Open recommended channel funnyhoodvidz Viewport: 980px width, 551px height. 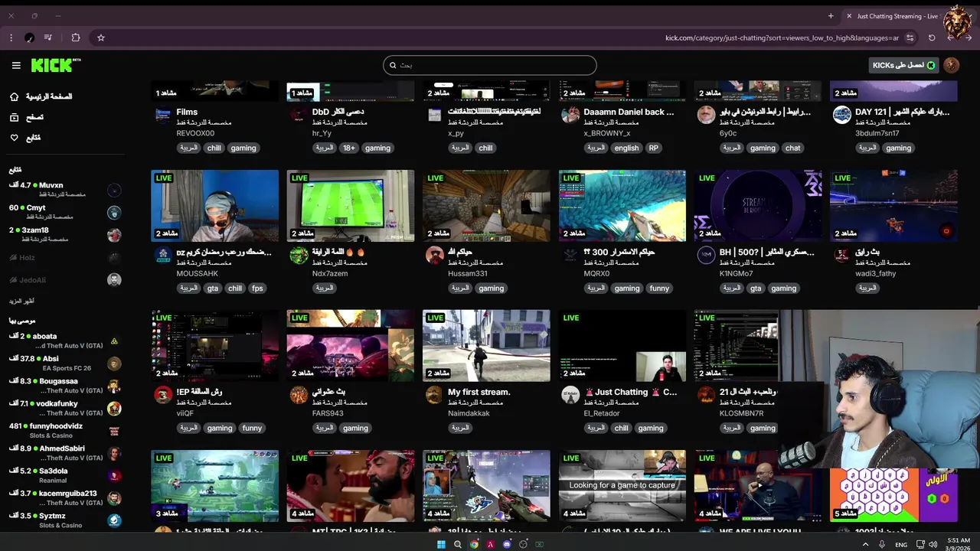pyautogui.click(x=65, y=430)
